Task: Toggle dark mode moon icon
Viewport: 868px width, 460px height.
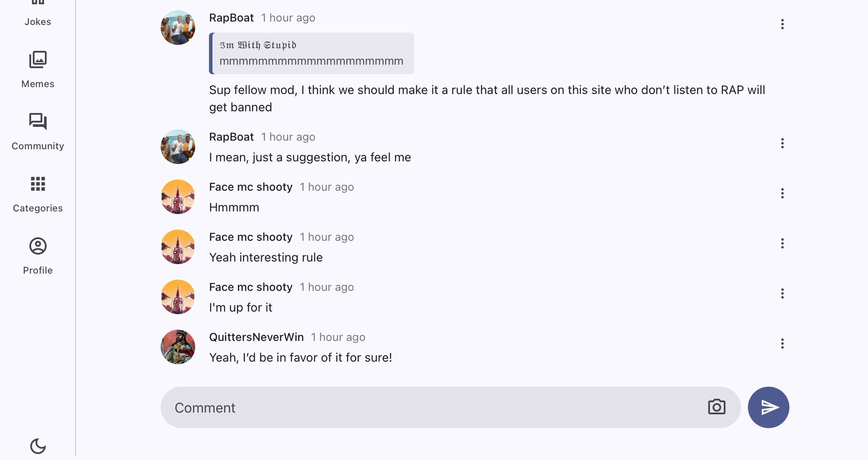Action: point(38,446)
